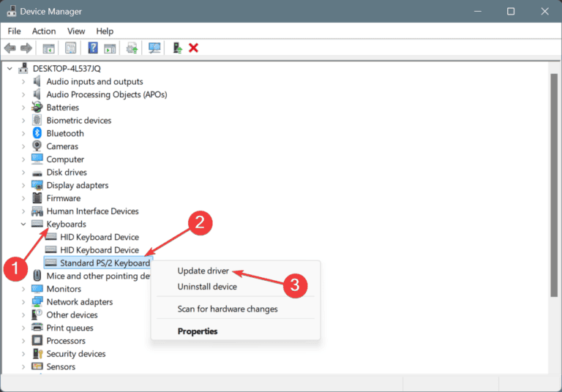This screenshot has height=392, width=562.
Task: Click Scan for hardware changes monitor icon
Action: [x=154, y=48]
